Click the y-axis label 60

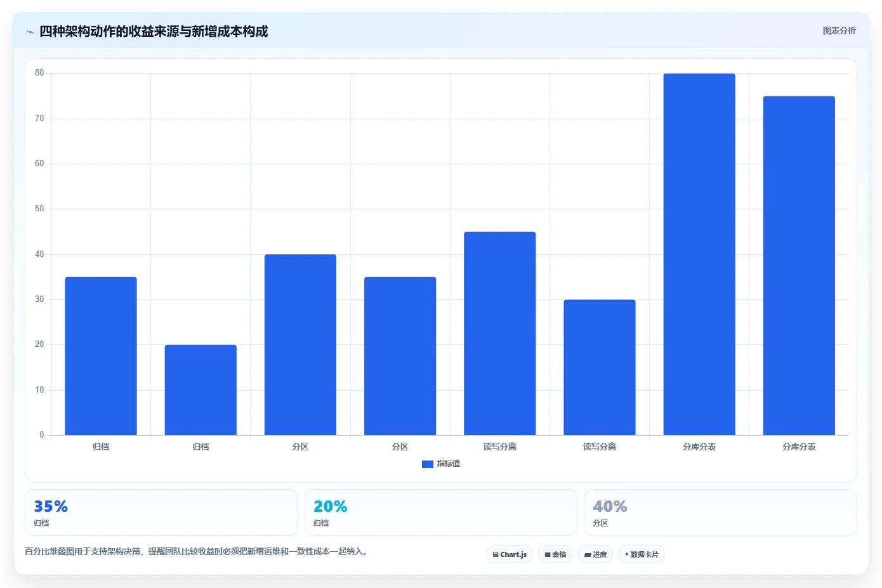(39, 164)
